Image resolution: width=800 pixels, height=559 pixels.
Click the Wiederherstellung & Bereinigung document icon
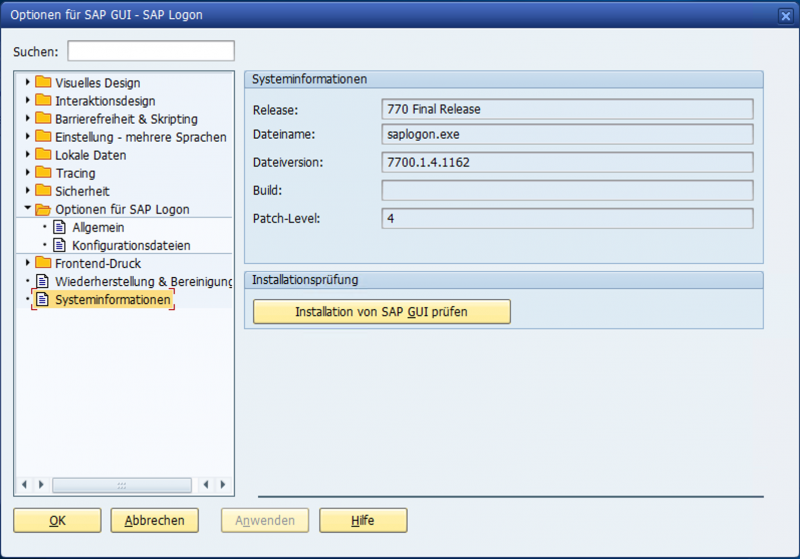pos(43,281)
